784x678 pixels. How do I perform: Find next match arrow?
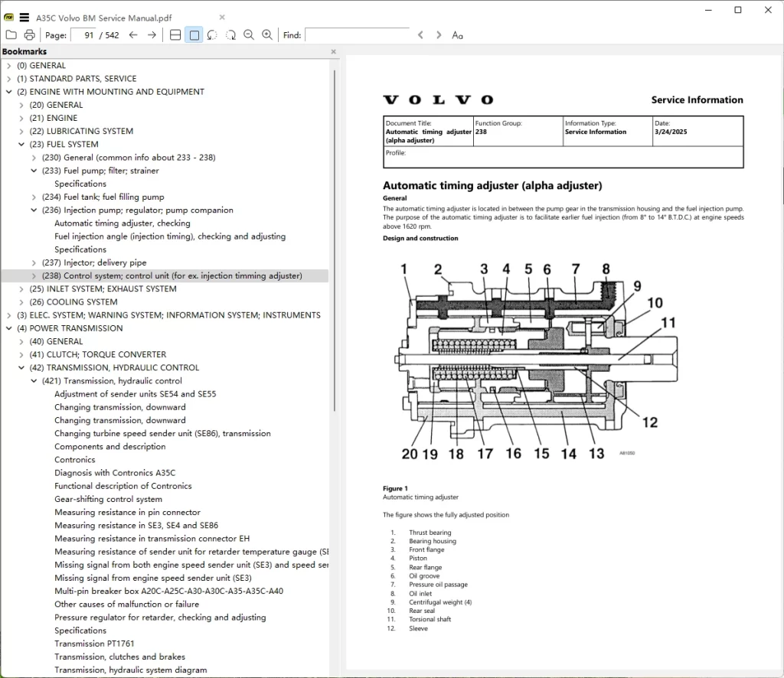coord(439,35)
